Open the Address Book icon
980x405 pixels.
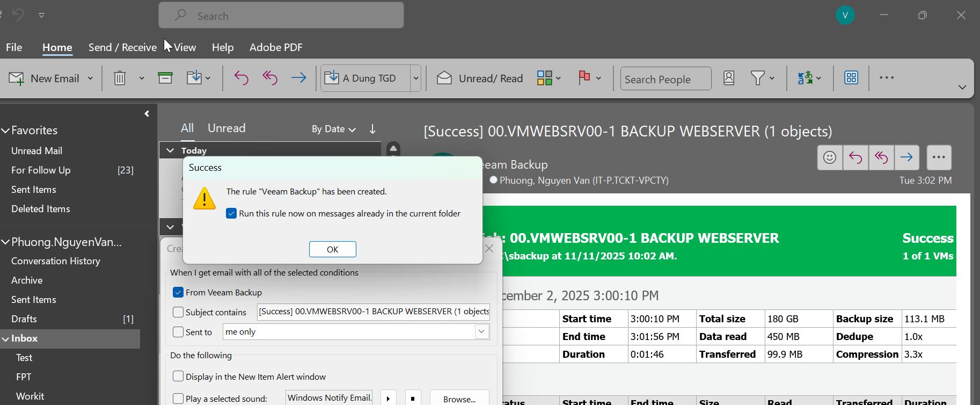tap(729, 78)
